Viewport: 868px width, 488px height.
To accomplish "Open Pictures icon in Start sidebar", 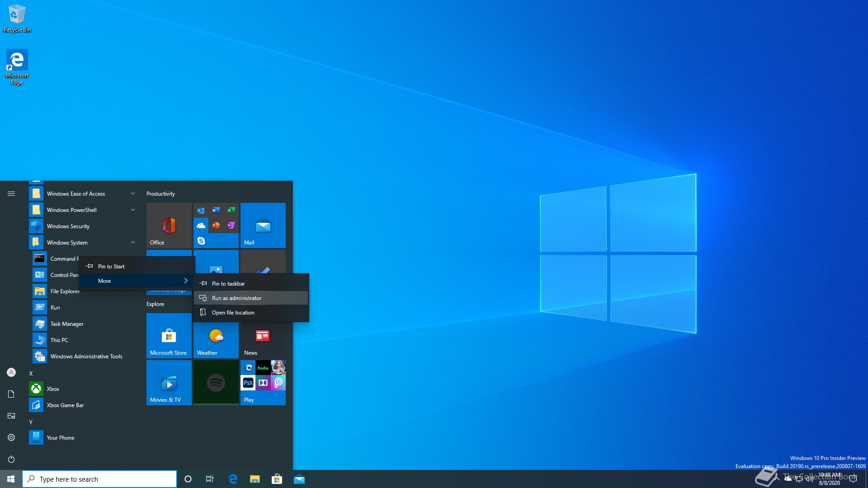I will [x=11, y=416].
